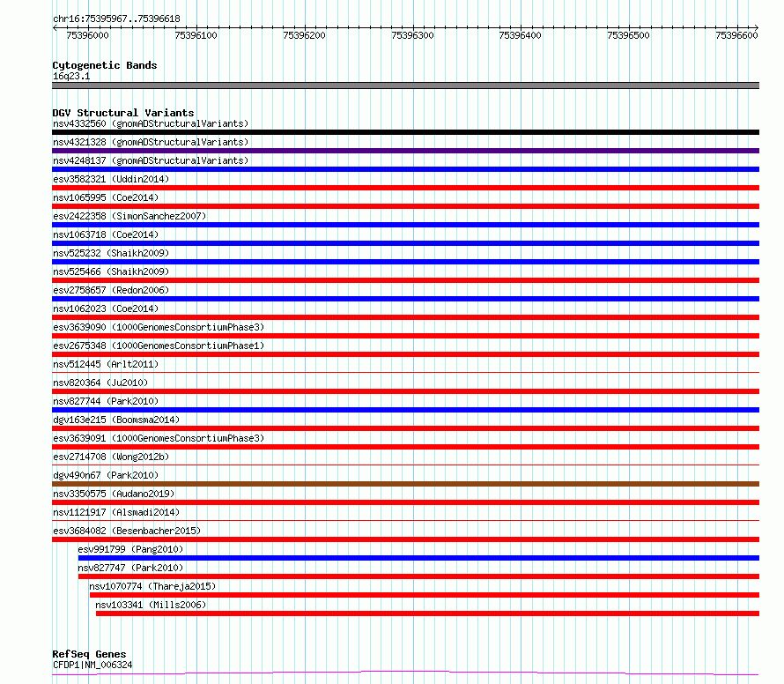This screenshot has width=784, height=684.
Task: Click esv2758657 (Redon2006) label
Action: (111, 290)
